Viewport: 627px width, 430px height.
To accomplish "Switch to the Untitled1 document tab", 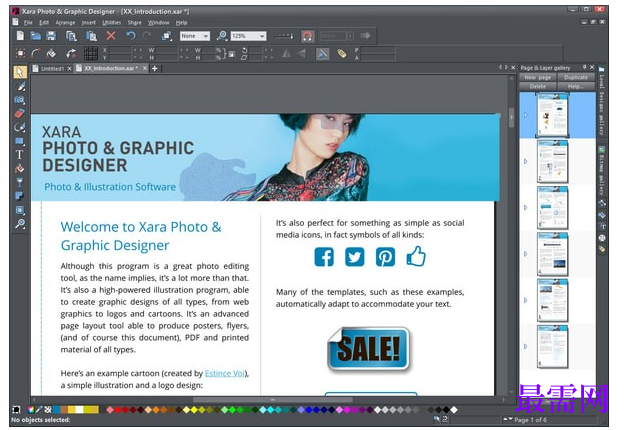I will tap(52, 69).
